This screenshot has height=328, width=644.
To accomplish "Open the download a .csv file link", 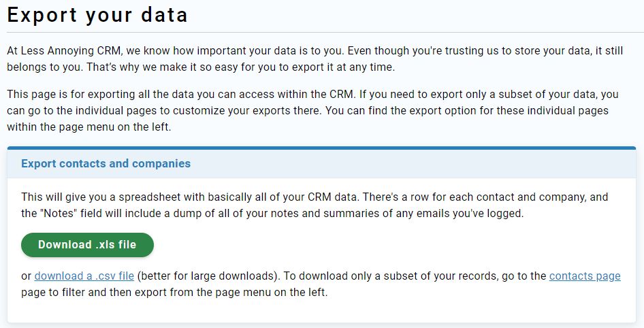I will coord(84,276).
